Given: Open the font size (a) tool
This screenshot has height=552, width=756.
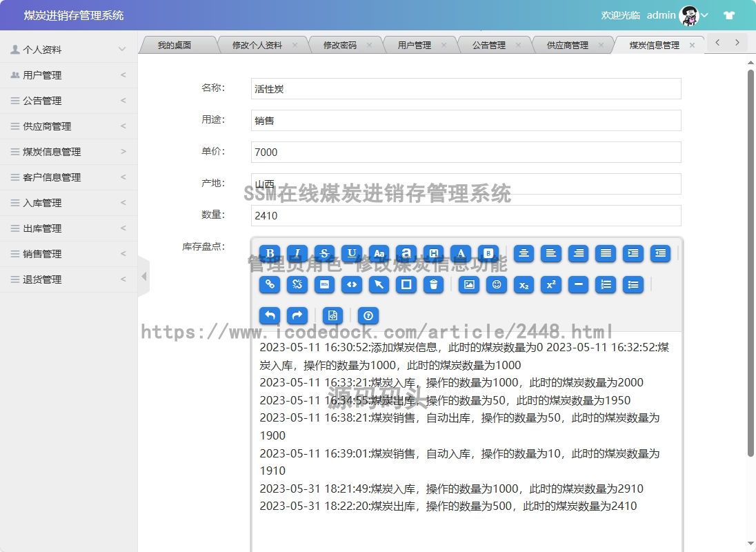Looking at the screenshot, I should 406,253.
